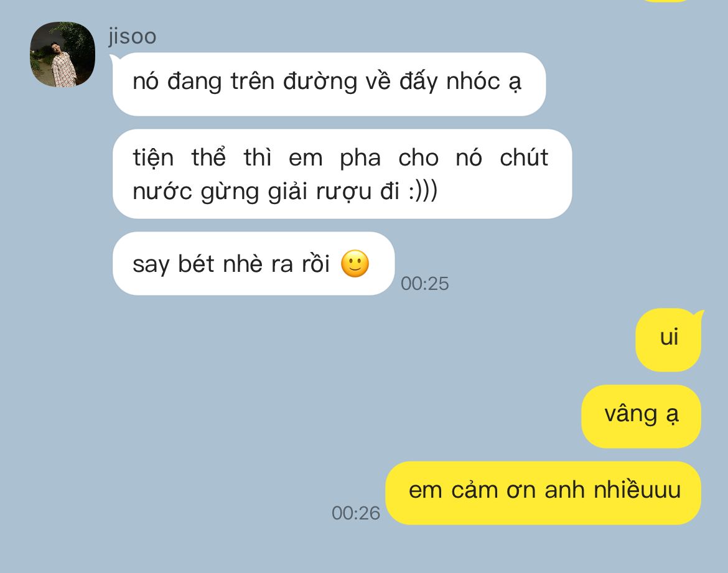Select the message "nó đang trên đường về"

(x=329, y=84)
